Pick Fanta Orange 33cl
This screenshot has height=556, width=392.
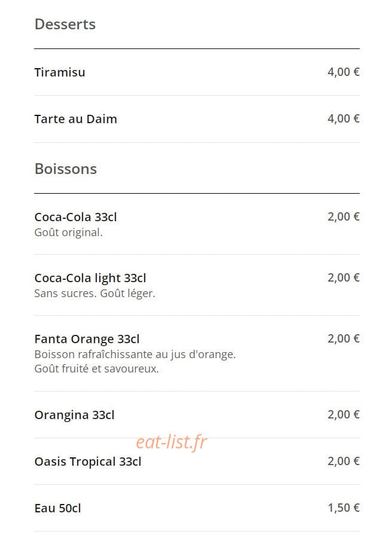point(87,340)
